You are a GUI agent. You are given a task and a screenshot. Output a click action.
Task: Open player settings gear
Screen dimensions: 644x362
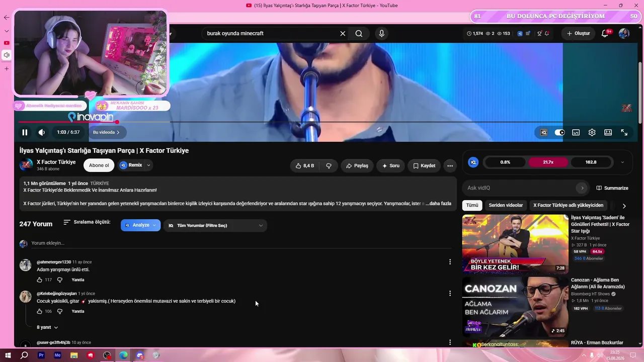[592, 132]
